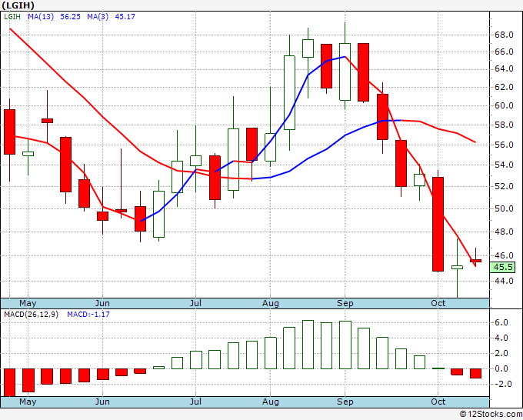Click the 66.0 price axis label
The image size is (523, 420).
504,52
